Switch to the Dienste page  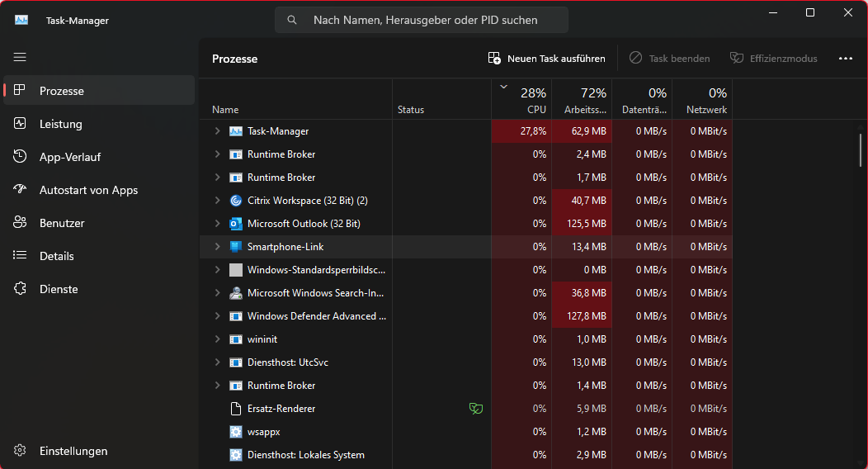tap(59, 289)
